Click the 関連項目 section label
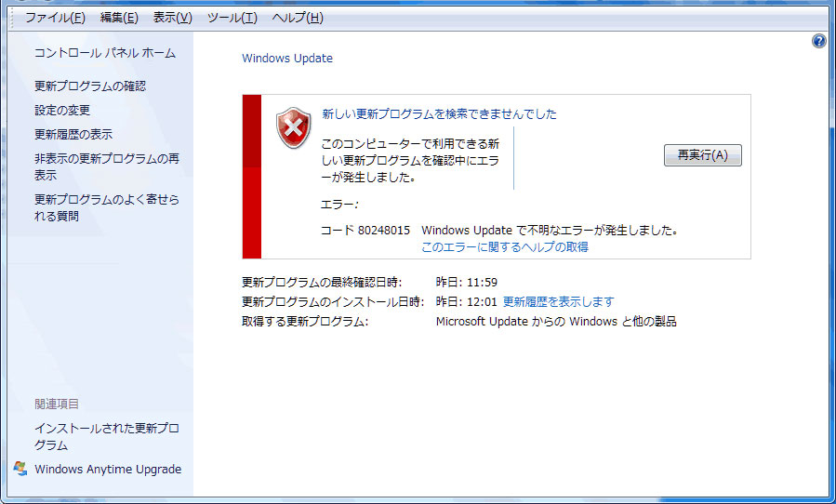The height and width of the screenshot is (504, 836). pyautogui.click(x=57, y=404)
